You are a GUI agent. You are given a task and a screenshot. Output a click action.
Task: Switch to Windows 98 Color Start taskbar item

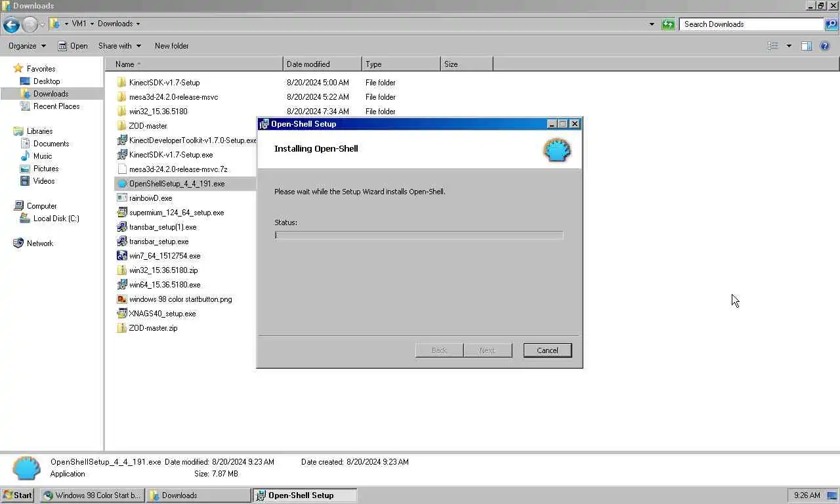(x=91, y=495)
